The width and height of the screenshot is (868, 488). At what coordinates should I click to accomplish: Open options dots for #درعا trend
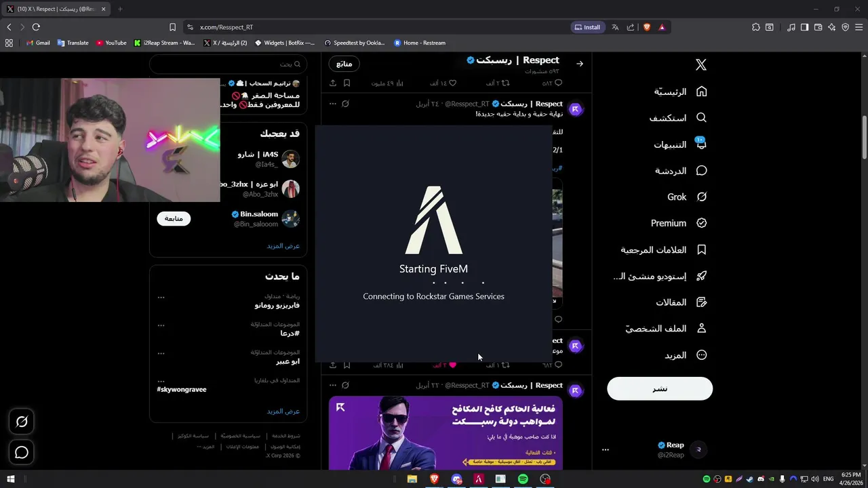(x=161, y=325)
